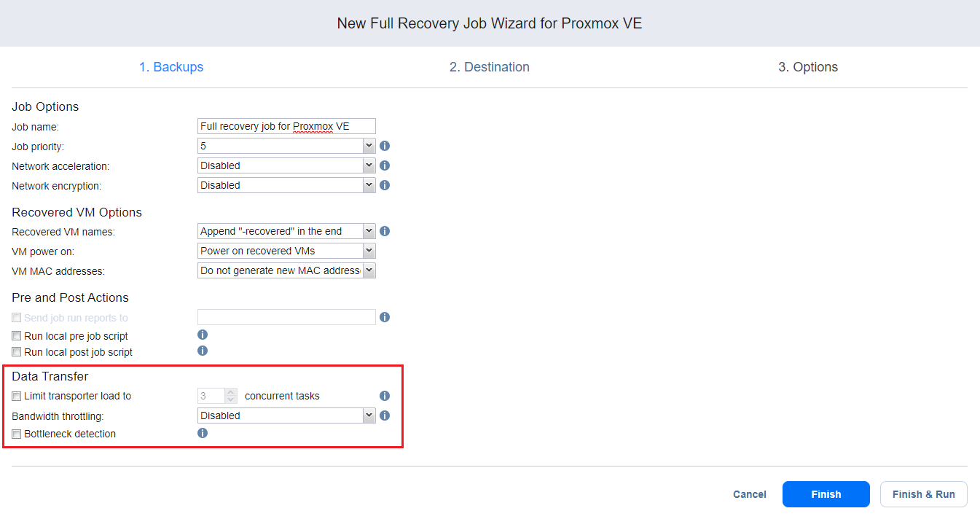Toggle the Bottleneck detection checkbox
The image size is (980, 519).
pyautogui.click(x=17, y=434)
